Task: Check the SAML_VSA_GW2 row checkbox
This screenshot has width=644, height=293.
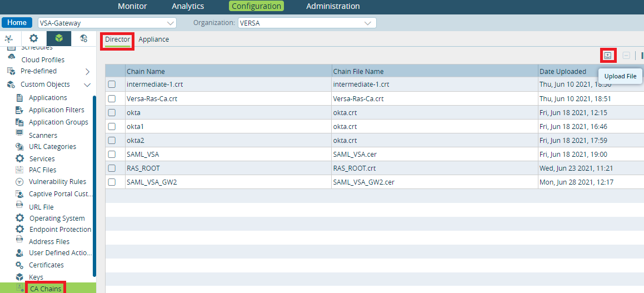Action: tap(112, 182)
